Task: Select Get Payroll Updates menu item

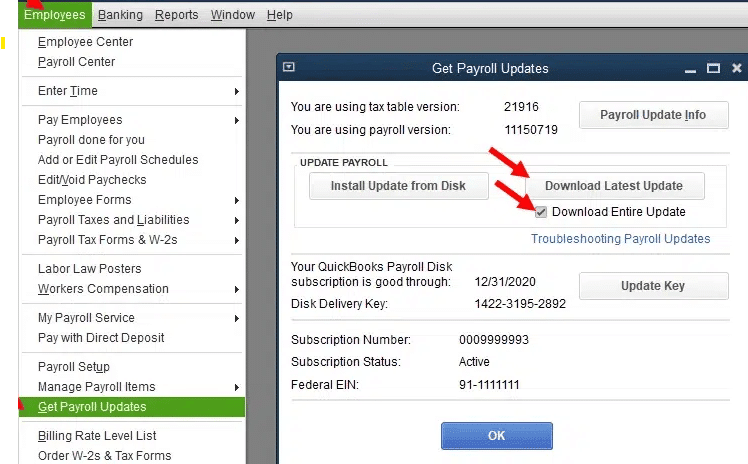Action: tap(132, 407)
